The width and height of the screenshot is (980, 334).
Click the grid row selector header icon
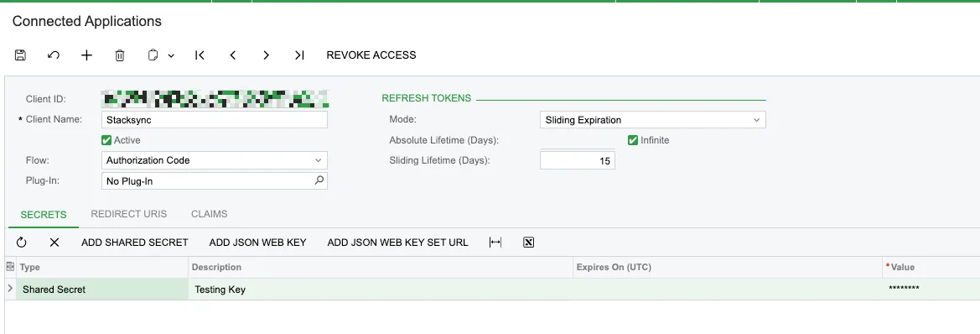click(x=9, y=267)
